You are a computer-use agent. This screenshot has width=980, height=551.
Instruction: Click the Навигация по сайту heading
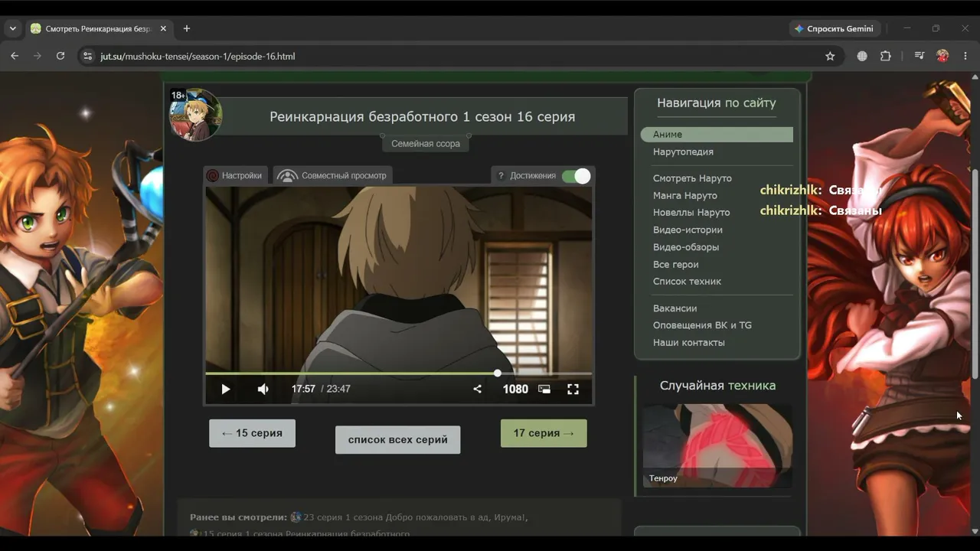717,103
